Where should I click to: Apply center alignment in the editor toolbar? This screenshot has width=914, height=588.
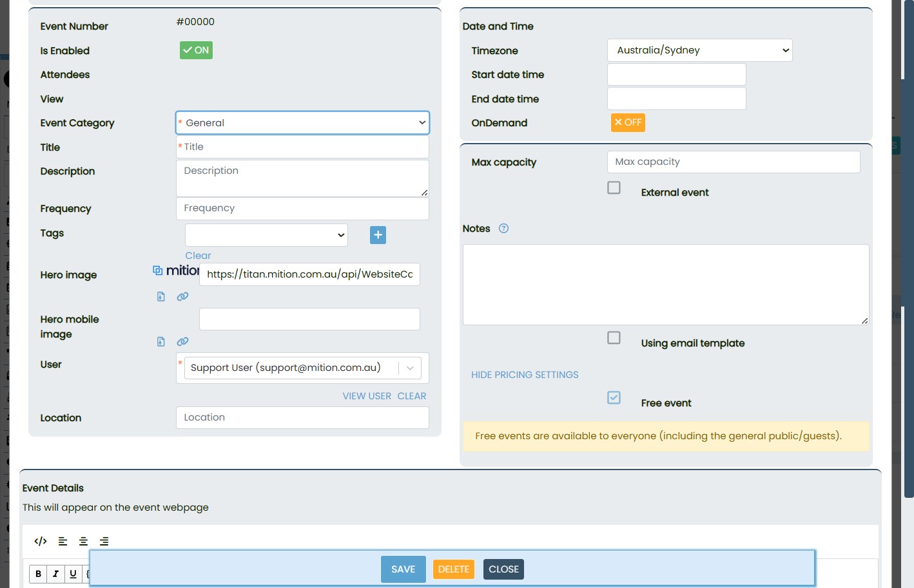pos(83,541)
